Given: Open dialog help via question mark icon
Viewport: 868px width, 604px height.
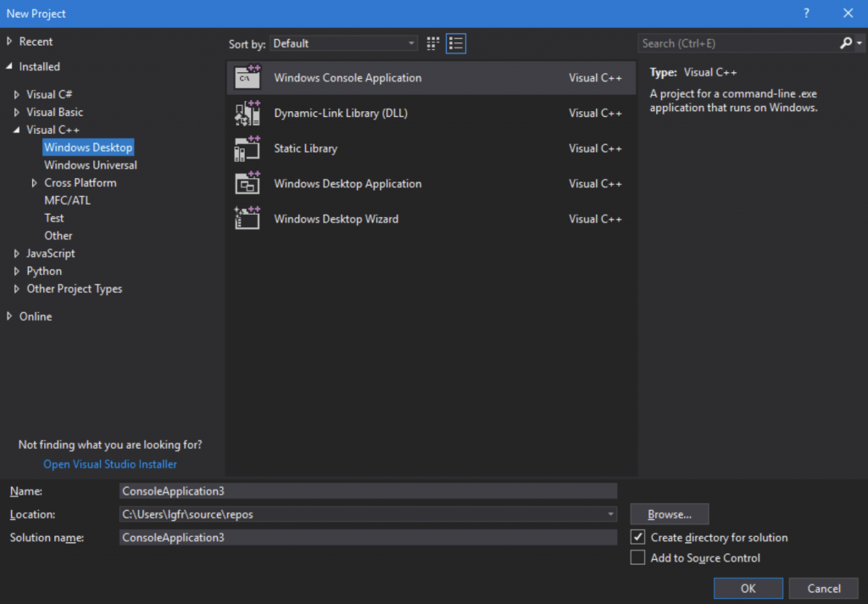Looking at the screenshot, I should tap(805, 13).
